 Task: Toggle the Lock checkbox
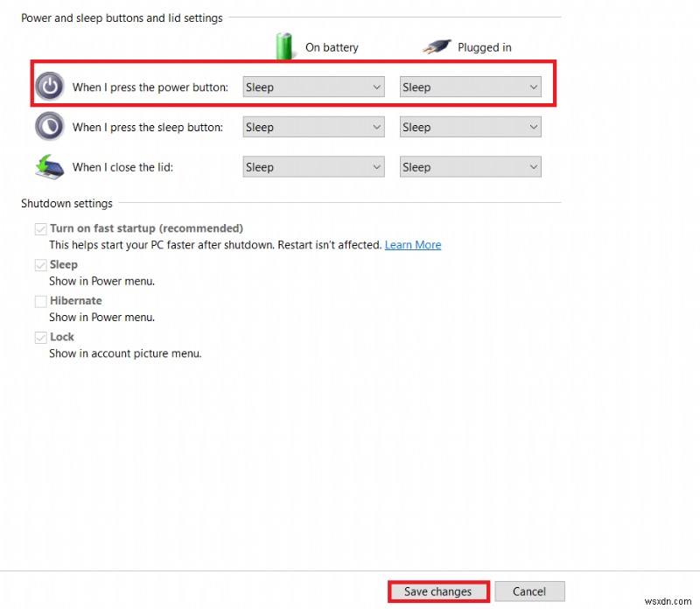[40, 337]
